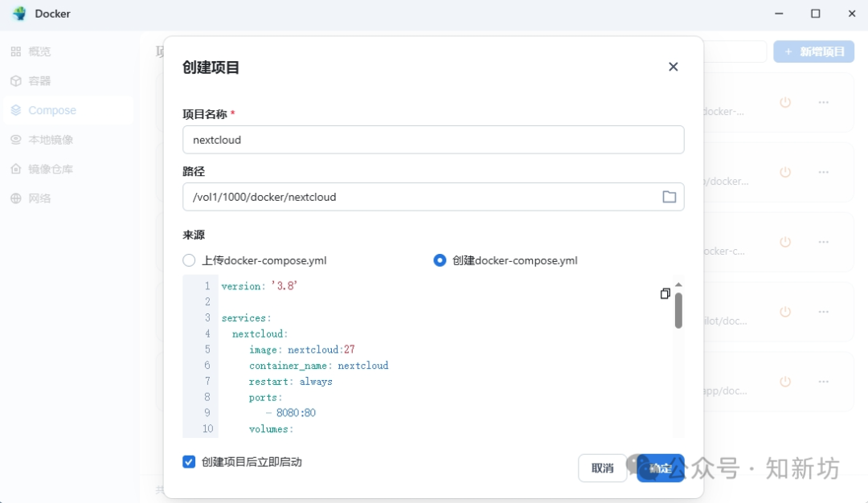Click the 项目名称 input containing nextcloud
Viewport: 868px width, 503px height.
(433, 140)
